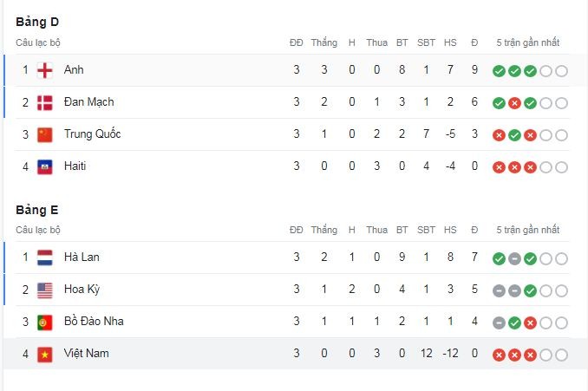Click Hà Lan's gray draw indicator
The width and height of the screenshot is (588, 391).
point(514,258)
